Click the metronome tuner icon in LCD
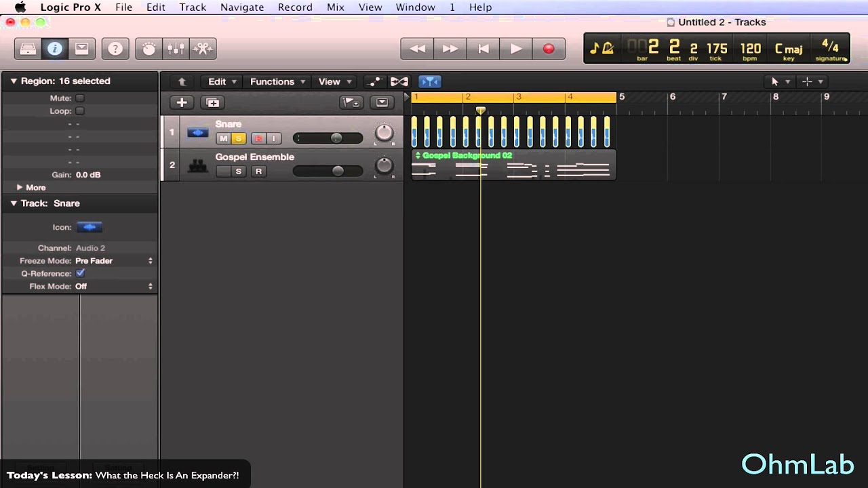The image size is (868, 488). point(601,48)
